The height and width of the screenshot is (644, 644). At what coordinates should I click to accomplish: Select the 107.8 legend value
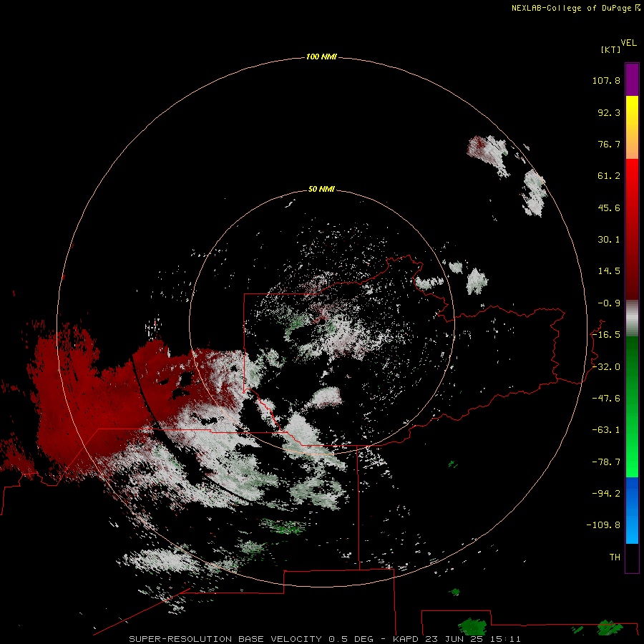pos(606,80)
